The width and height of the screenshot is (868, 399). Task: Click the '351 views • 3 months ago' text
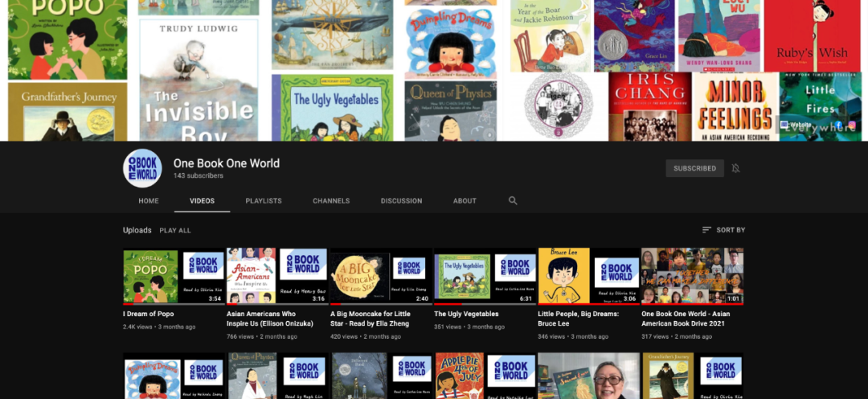point(469,327)
